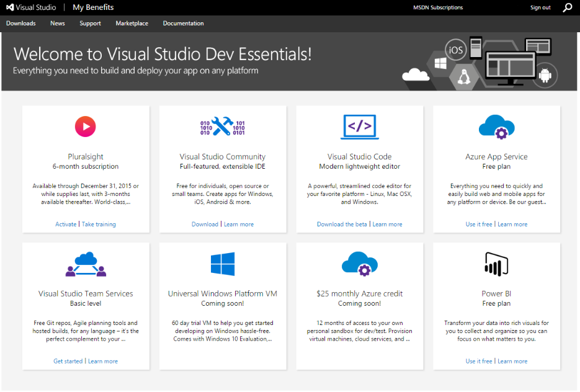Click the Linux penguin hexagon icon
580x392 pixels.
[464, 77]
